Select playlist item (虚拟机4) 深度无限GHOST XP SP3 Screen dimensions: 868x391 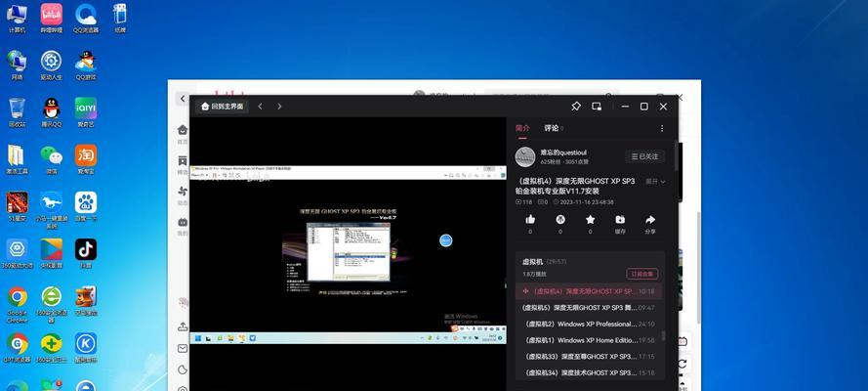tap(589, 291)
